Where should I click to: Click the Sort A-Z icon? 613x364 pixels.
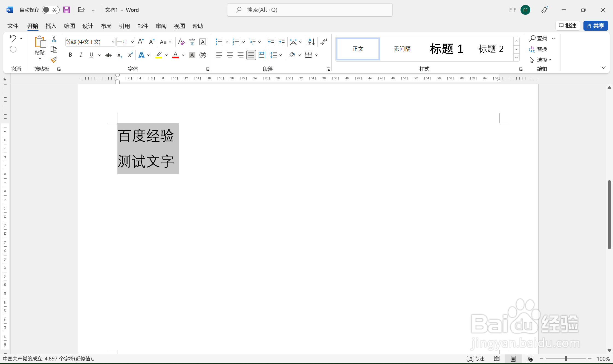coord(311,42)
